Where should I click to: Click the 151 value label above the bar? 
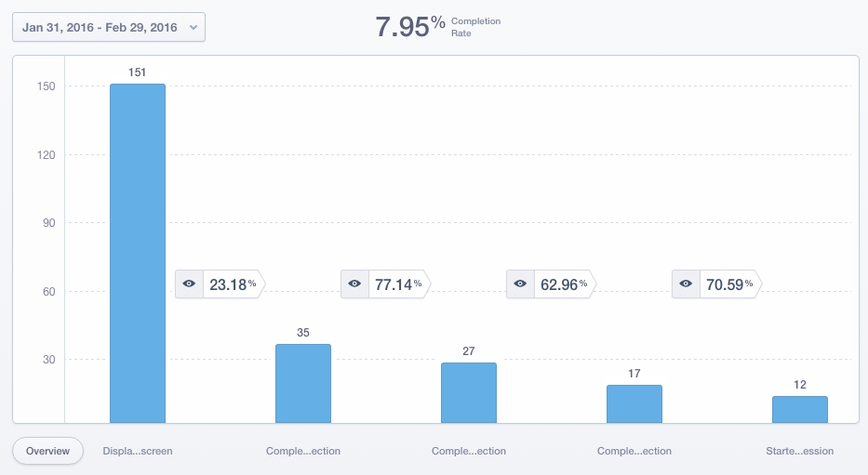pos(137,73)
